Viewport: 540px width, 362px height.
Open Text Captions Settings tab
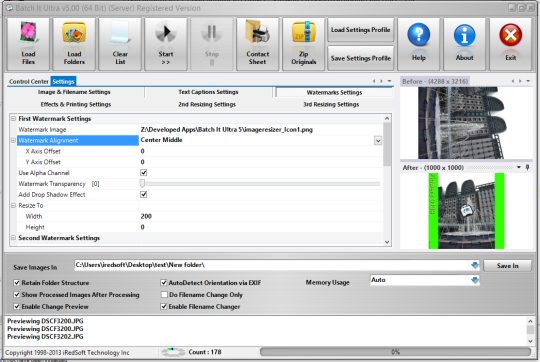click(x=208, y=92)
